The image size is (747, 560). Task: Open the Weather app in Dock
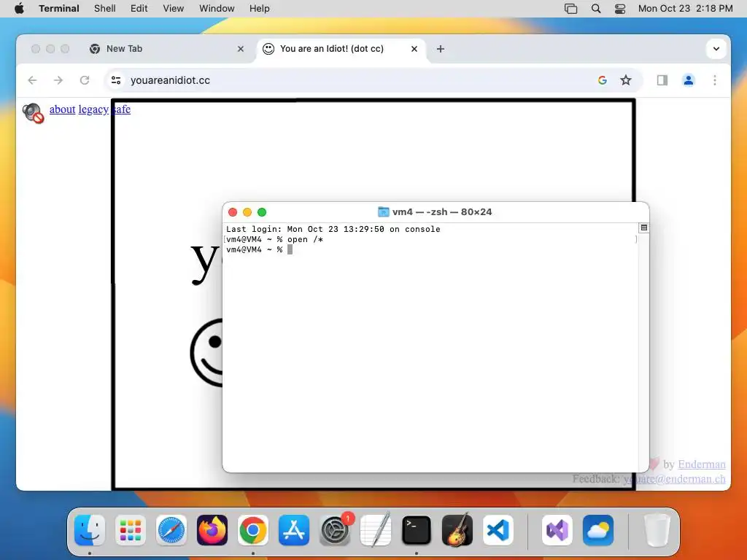(598, 530)
